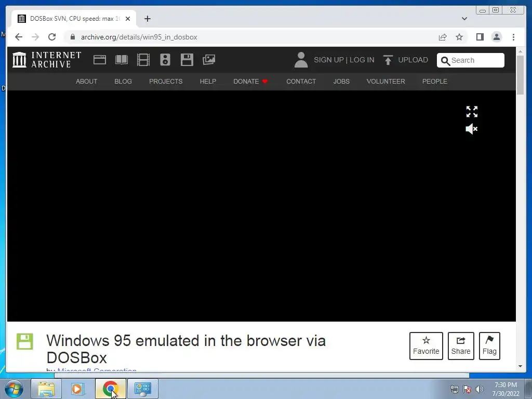Toggle Chrome side panel
The width and height of the screenshot is (532, 399).
(x=480, y=37)
